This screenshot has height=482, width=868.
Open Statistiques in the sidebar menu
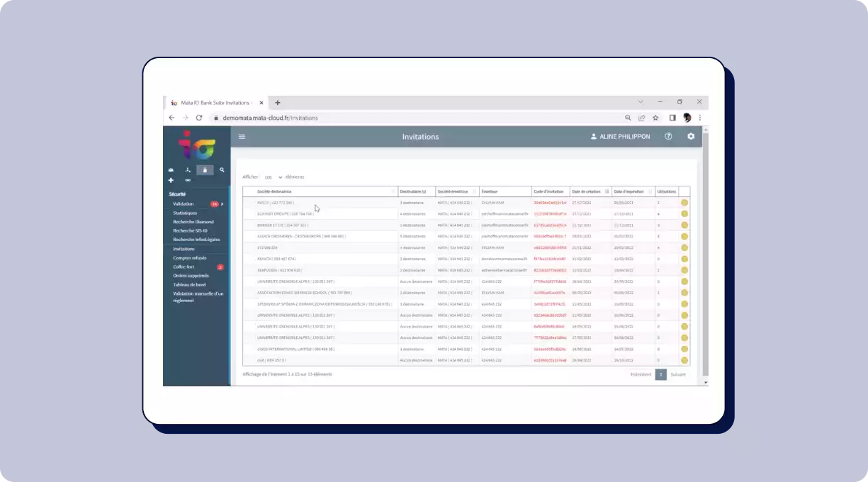pos(185,213)
